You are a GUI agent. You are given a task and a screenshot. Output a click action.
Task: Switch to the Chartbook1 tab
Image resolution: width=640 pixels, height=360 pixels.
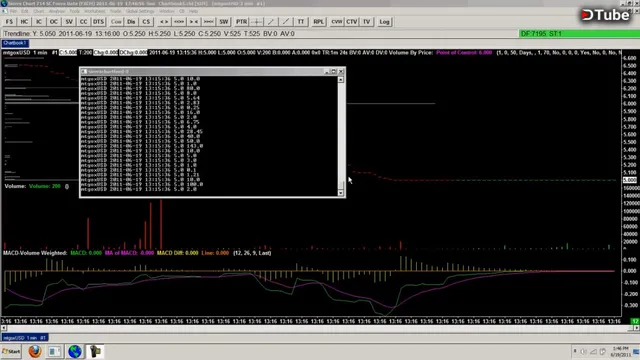[15, 43]
